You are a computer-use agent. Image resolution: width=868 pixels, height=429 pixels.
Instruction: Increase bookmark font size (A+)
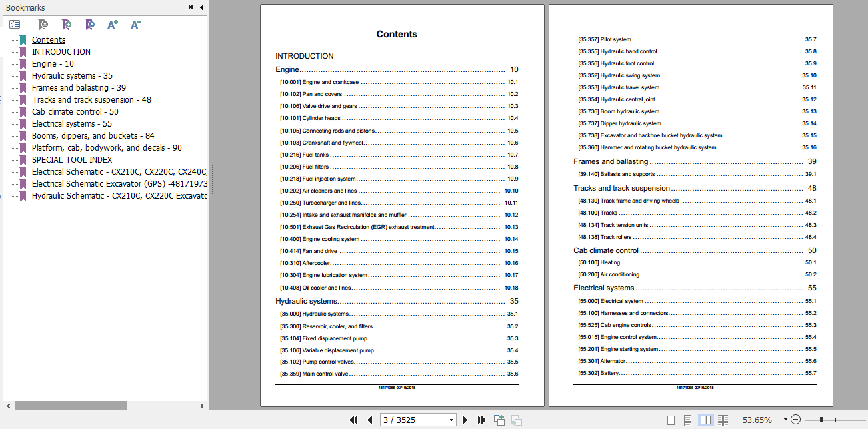(x=113, y=25)
